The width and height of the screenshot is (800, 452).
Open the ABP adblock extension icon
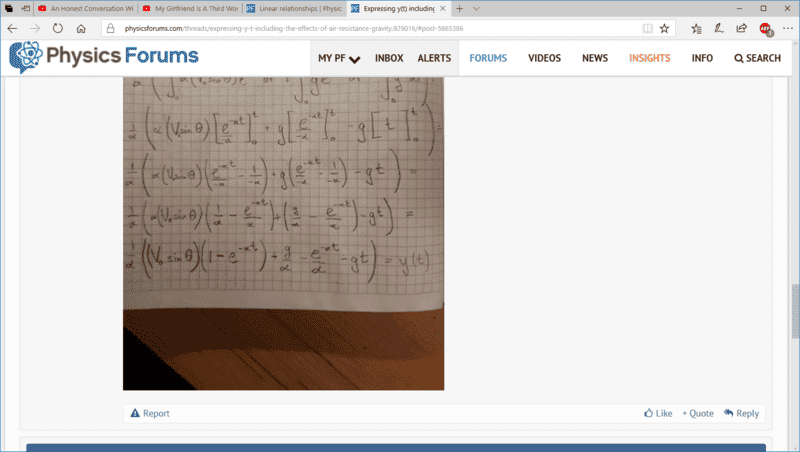tap(765, 28)
